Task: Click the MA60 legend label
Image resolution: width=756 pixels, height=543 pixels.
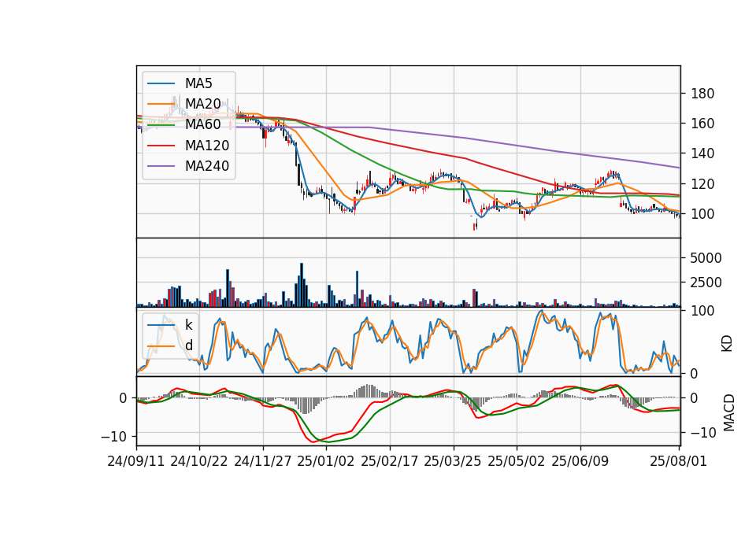Action: (x=202, y=124)
